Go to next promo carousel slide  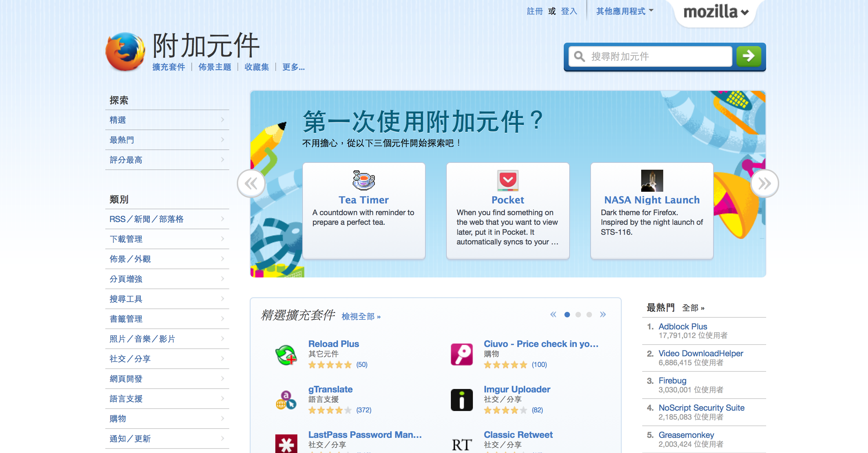coord(764,183)
